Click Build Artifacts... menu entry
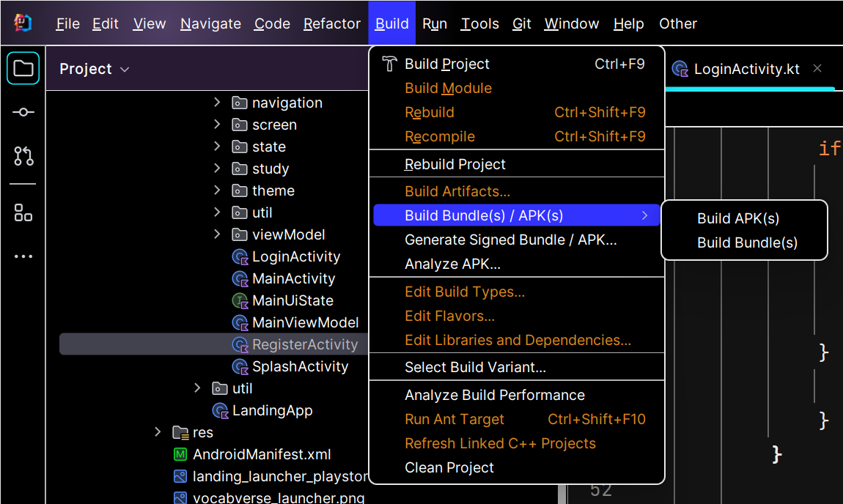 517,191
